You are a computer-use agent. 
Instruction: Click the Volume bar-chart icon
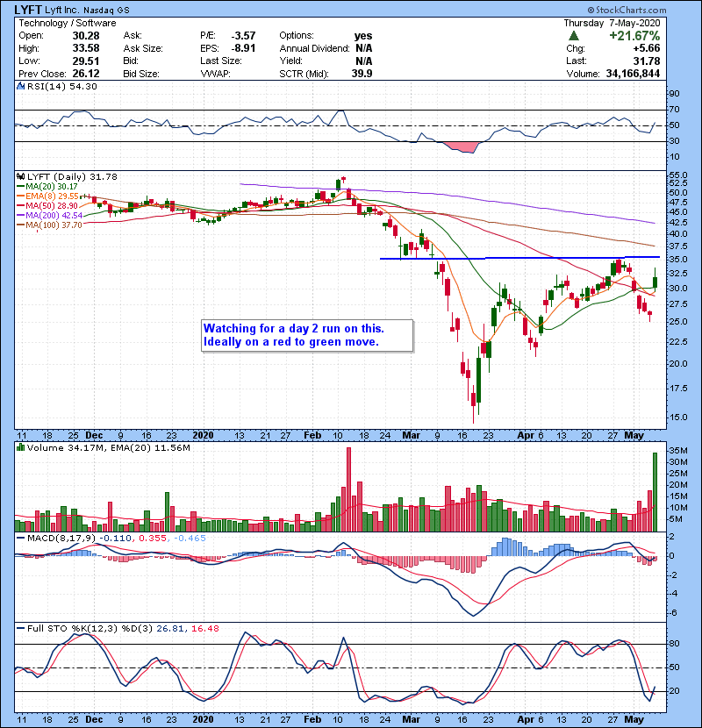coord(20,447)
